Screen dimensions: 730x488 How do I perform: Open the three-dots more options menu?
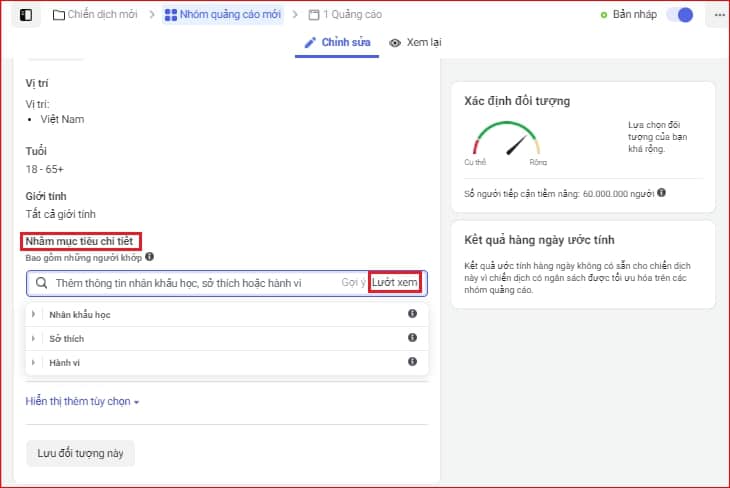click(x=719, y=15)
